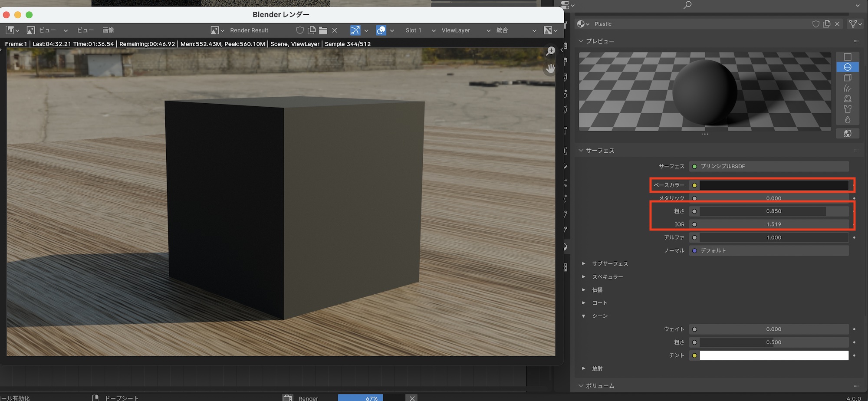Click the IOR value field showing 1.519
This screenshot has height=401, width=868.
click(x=773, y=224)
